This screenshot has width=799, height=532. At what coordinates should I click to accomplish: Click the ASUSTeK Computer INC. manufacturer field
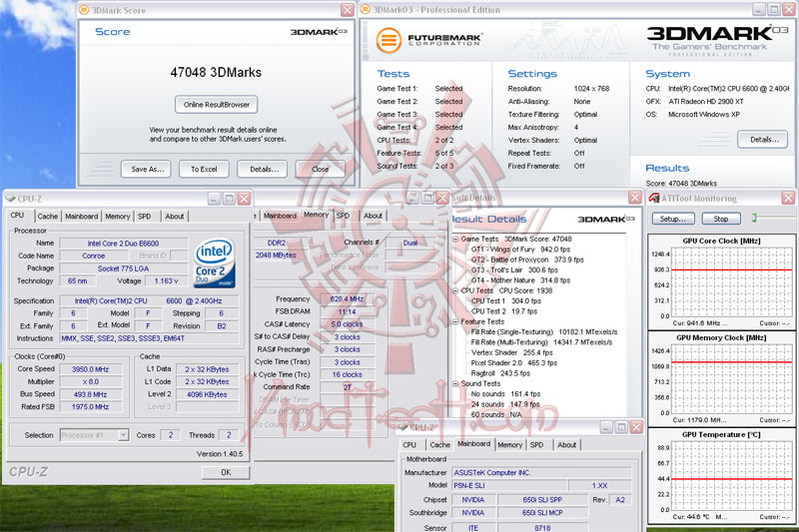pos(541,473)
